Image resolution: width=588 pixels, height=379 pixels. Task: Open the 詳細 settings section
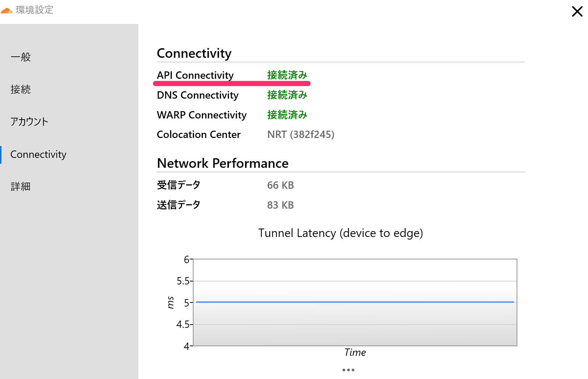pos(20,186)
